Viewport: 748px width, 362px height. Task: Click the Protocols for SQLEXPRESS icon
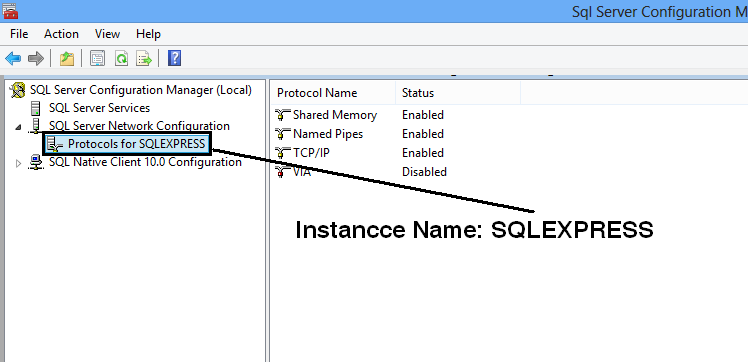pos(56,144)
